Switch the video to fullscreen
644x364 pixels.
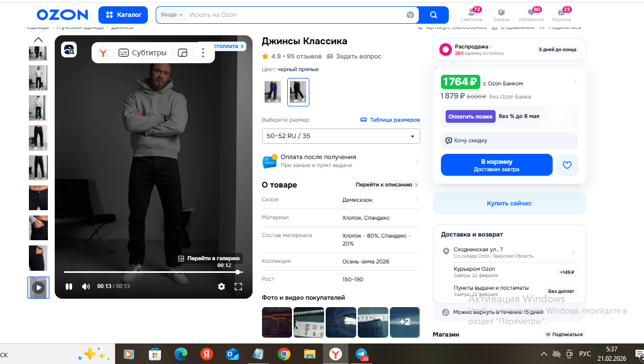(x=238, y=287)
